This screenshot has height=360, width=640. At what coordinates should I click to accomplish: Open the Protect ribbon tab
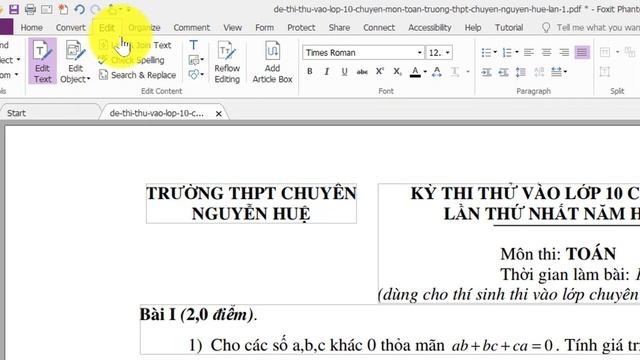(x=301, y=27)
